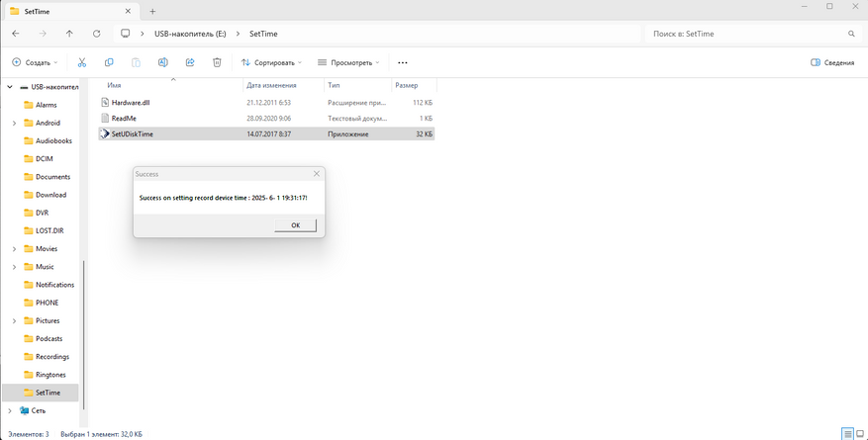This screenshot has width=868, height=440.
Task: Select the Notifications folder in sidebar
Action: (x=54, y=285)
